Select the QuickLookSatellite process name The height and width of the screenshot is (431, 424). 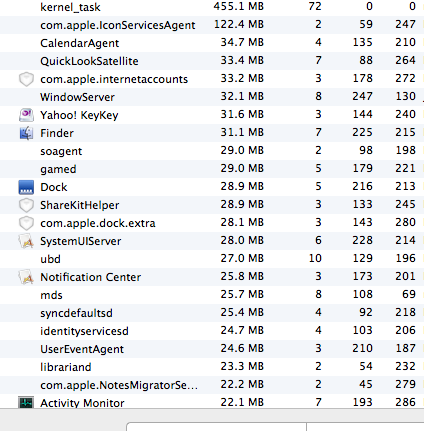pyautogui.click(x=89, y=61)
